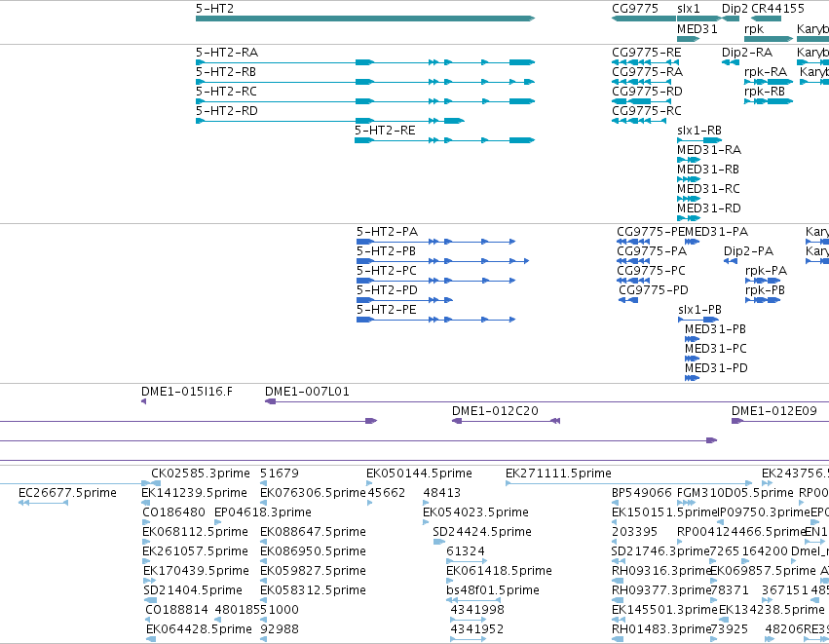Click protein 5-HT2-PD
The image size is (829, 644).
pos(405,300)
